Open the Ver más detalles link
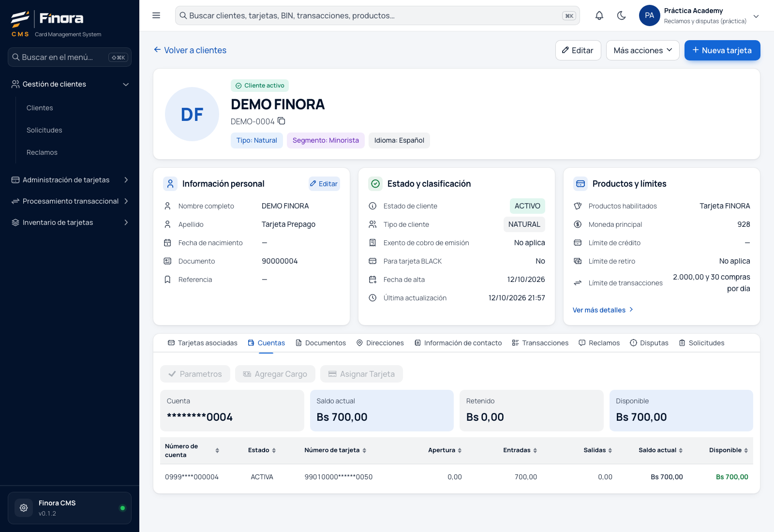Image resolution: width=774 pixels, height=532 pixels. 603,310
